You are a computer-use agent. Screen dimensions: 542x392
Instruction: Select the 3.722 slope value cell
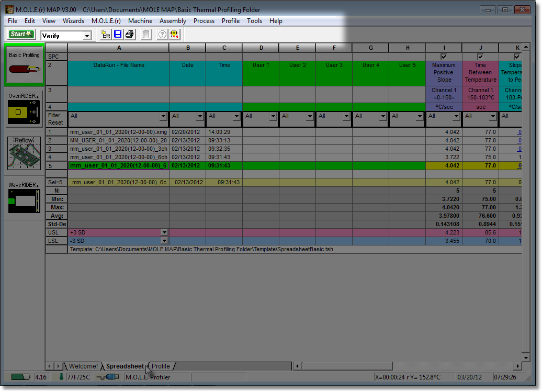pyautogui.click(x=444, y=158)
